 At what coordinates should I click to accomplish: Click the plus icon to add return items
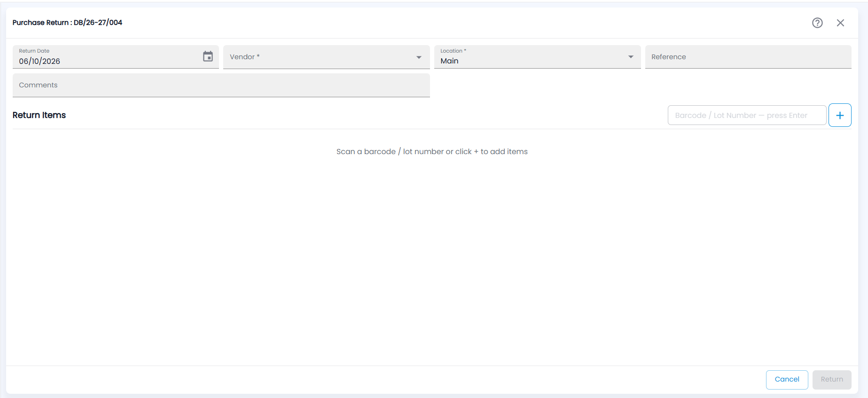coord(840,115)
